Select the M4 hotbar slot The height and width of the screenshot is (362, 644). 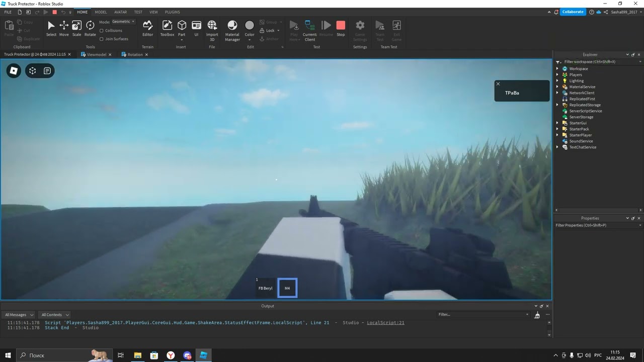coord(287,288)
